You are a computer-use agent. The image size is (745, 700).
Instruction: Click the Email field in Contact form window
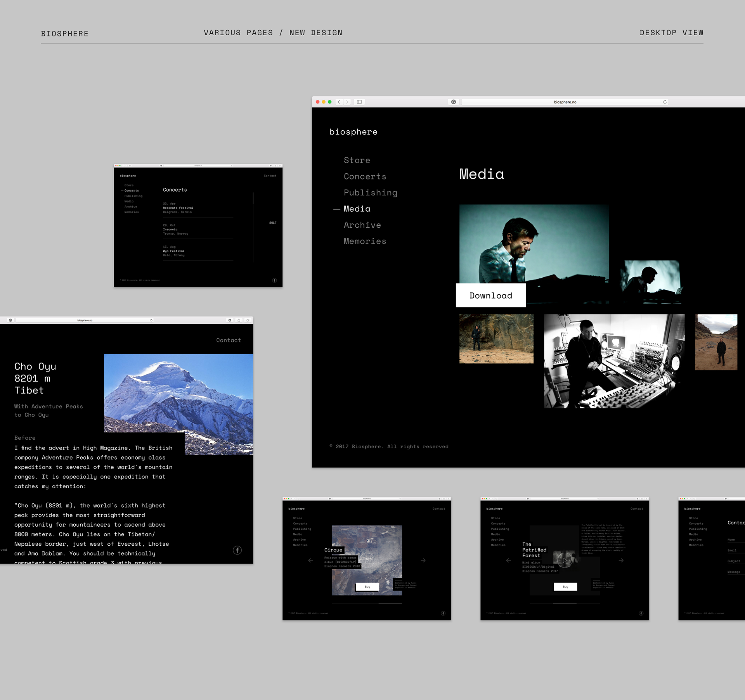(x=736, y=550)
